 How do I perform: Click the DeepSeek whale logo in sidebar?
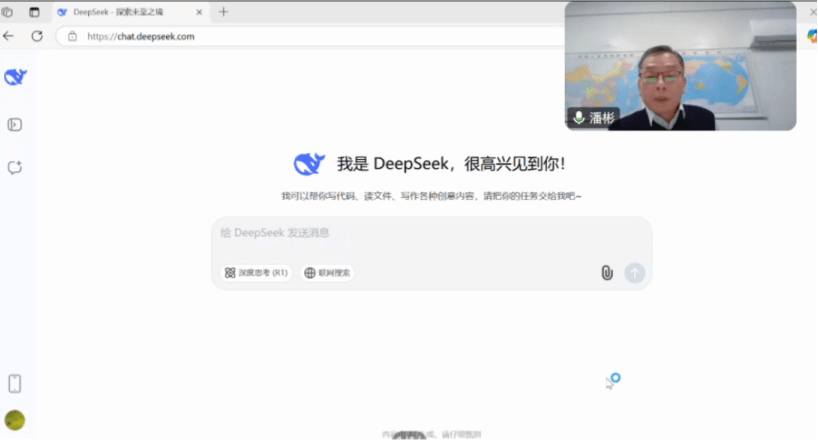(15, 78)
